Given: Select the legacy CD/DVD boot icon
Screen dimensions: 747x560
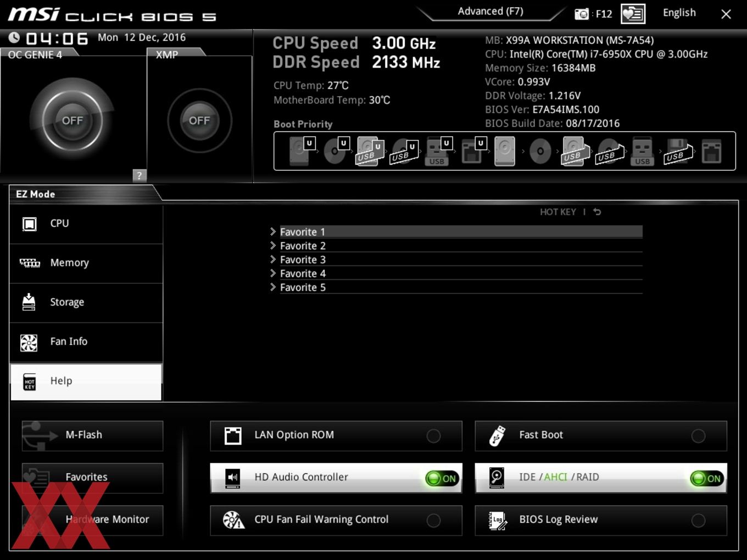Looking at the screenshot, I should 540,151.
